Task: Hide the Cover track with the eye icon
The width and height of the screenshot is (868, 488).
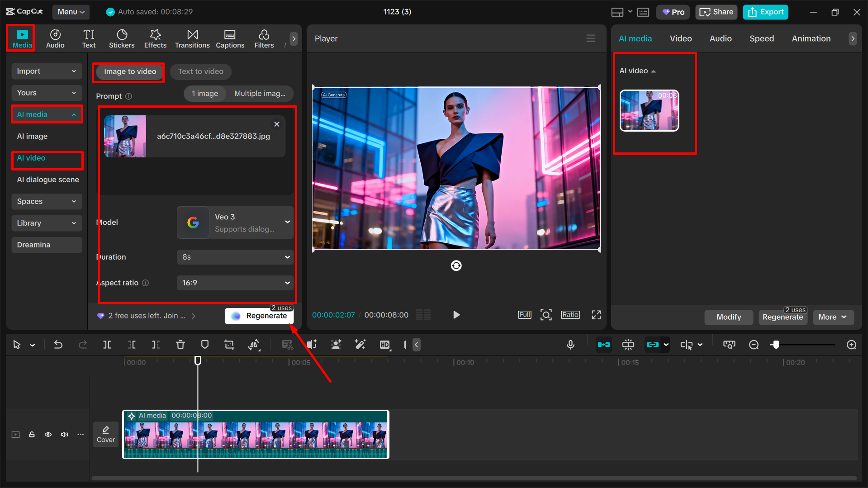Action: click(48, 434)
